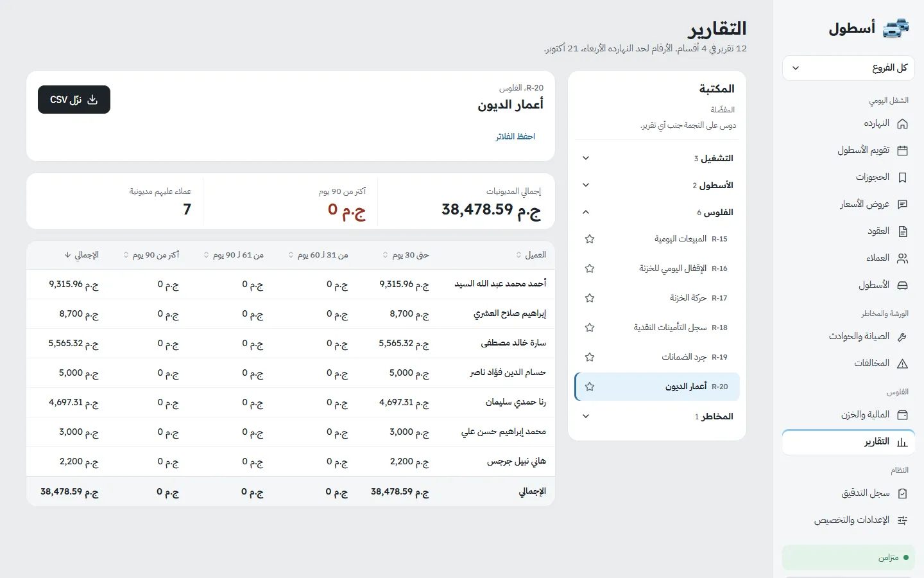
Task: Sort table by العميل column
Action: (x=531, y=255)
